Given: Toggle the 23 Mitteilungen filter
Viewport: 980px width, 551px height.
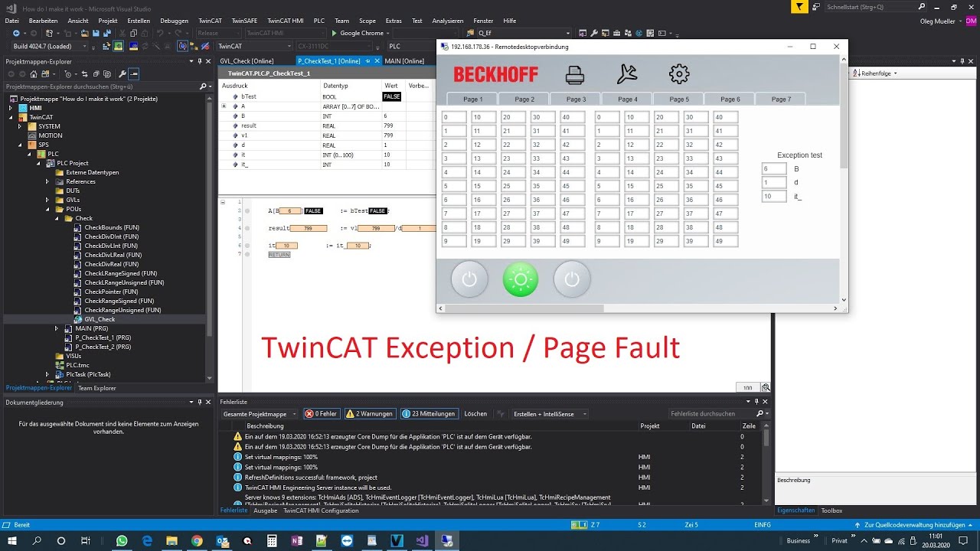Looking at the screenshot, I should point(429,414).
